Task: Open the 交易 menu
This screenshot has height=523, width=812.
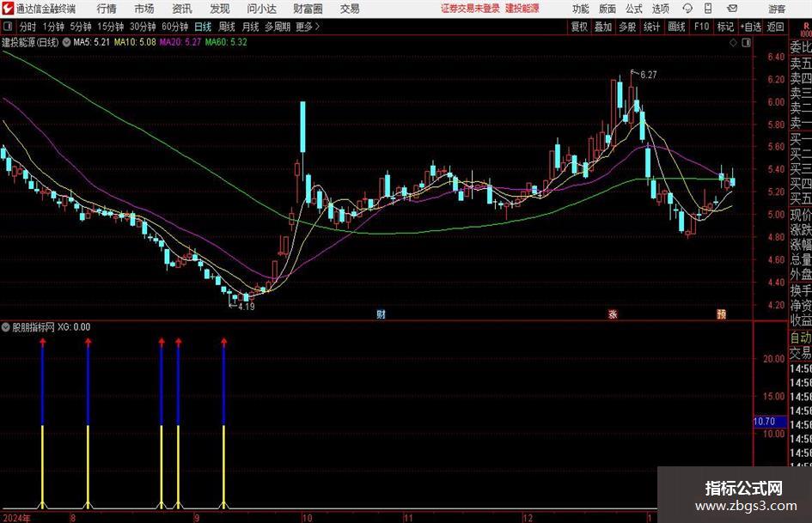Action: coord(350,9)
